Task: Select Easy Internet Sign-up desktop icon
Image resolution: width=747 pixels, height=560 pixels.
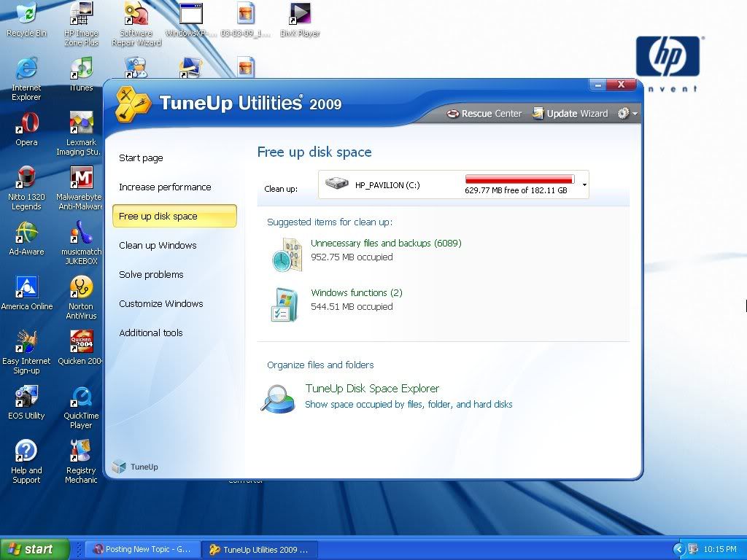Action: (27, 352)
